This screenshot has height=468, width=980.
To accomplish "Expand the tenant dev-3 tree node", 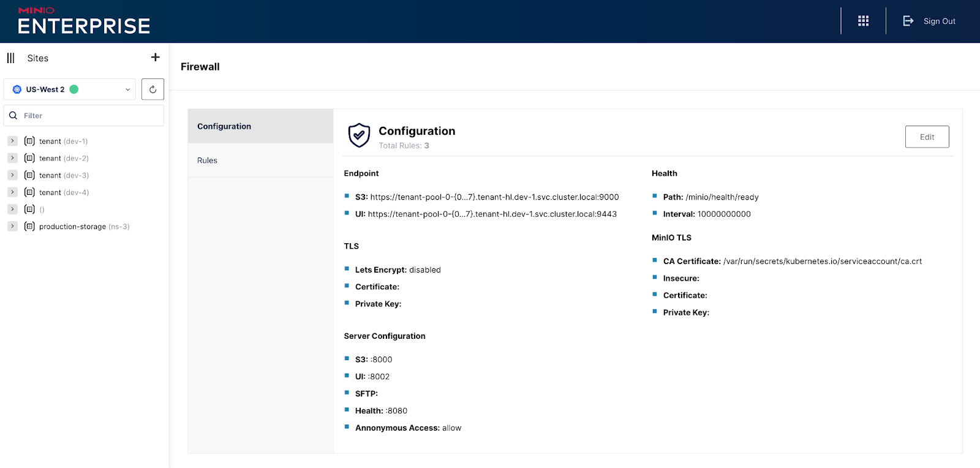I will 12,175.
